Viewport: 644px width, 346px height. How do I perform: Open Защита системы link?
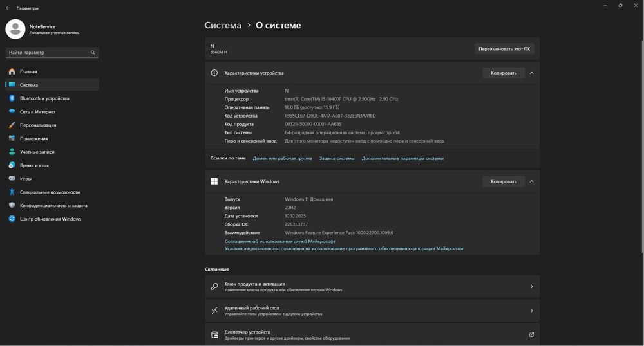click(337, 158)
